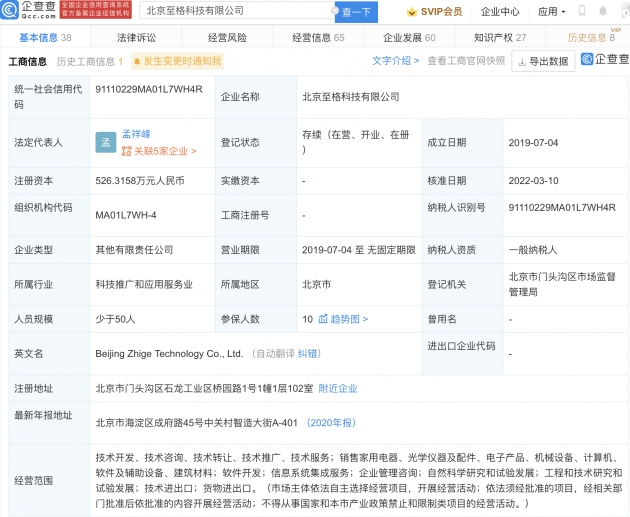Select English name Beijing Zhige Technology Co., Ltd.
Viewport: 630px width, 517px height.
[169, 354]
